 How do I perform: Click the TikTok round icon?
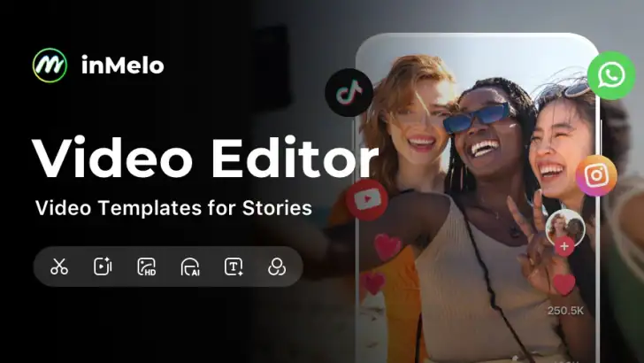point(349,92)
